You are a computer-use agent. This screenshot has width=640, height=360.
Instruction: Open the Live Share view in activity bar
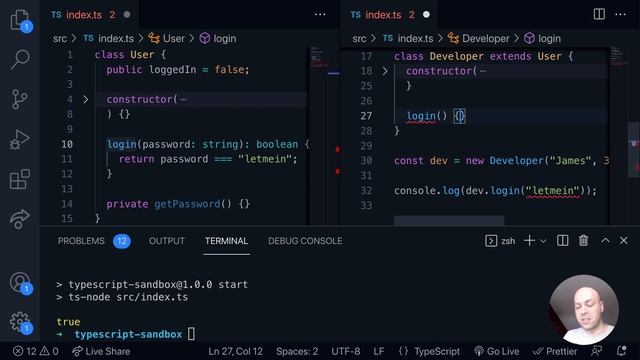(x=20, y=219)
